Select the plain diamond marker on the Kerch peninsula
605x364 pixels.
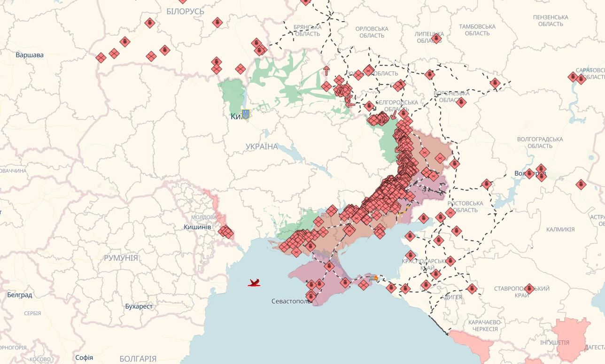(x=364, y=284)
